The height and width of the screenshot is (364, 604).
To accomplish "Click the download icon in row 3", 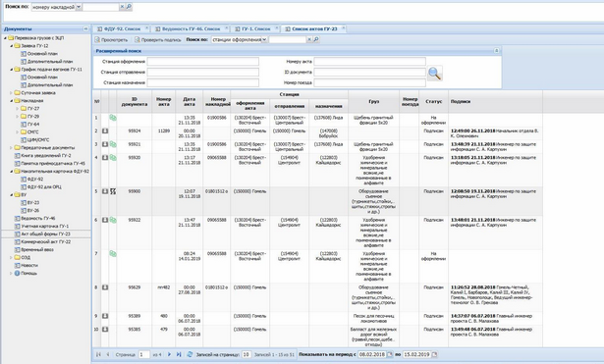I will pyautogui.click(x=105, y=144).
